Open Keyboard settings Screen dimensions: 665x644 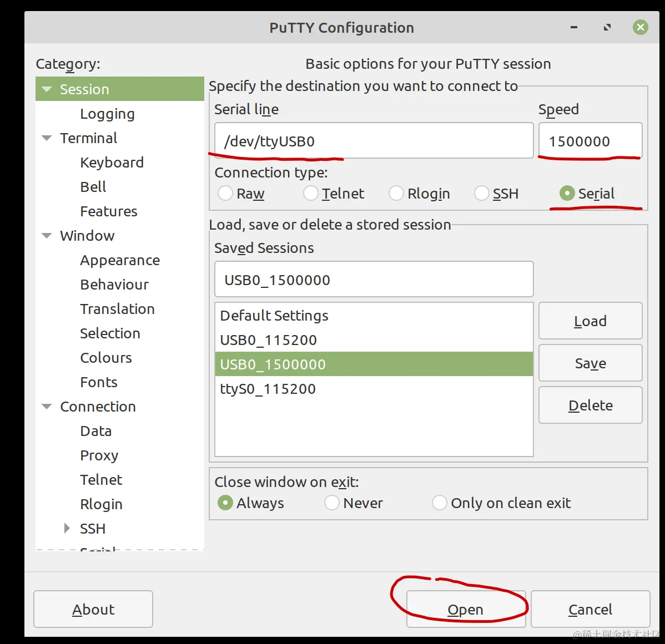point(112,163)
